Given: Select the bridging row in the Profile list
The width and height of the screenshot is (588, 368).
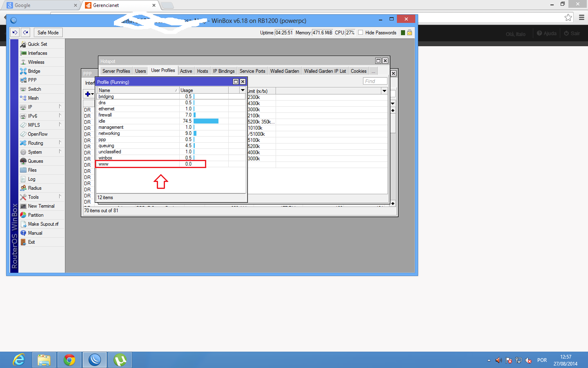Looking at the screenshot, I should tap(171, 96).
